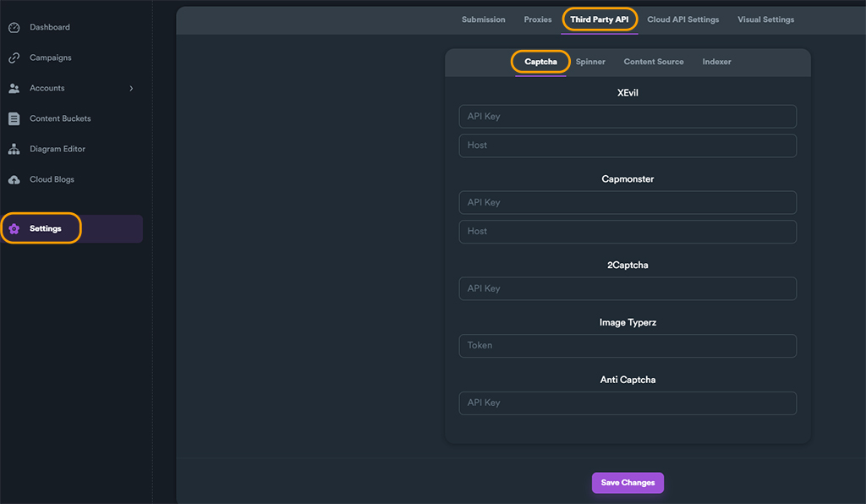Expand the Accounts submenu chevron
866x504 pixels.
(131, 88)
